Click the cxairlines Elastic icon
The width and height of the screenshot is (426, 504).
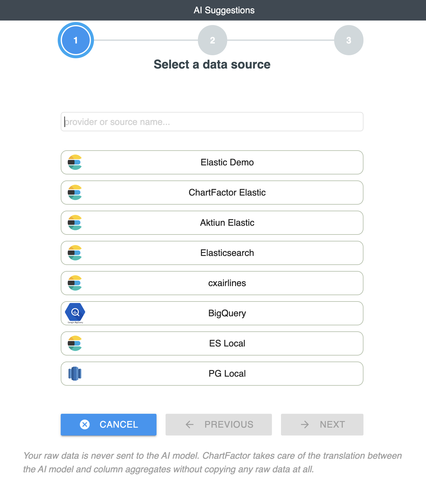tap(75, 283)
